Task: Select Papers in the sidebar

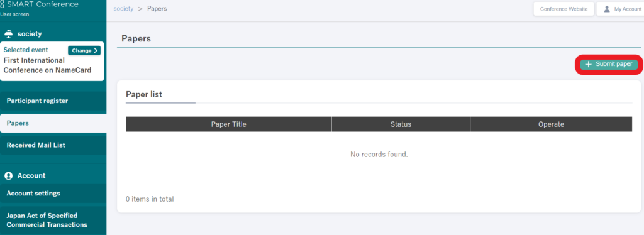Action: click(53, 123)
